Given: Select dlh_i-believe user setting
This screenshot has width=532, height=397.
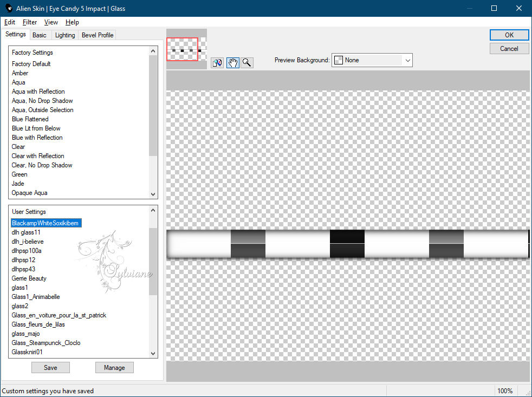Looking at the screenshot, I should click(x=28, y=241).
